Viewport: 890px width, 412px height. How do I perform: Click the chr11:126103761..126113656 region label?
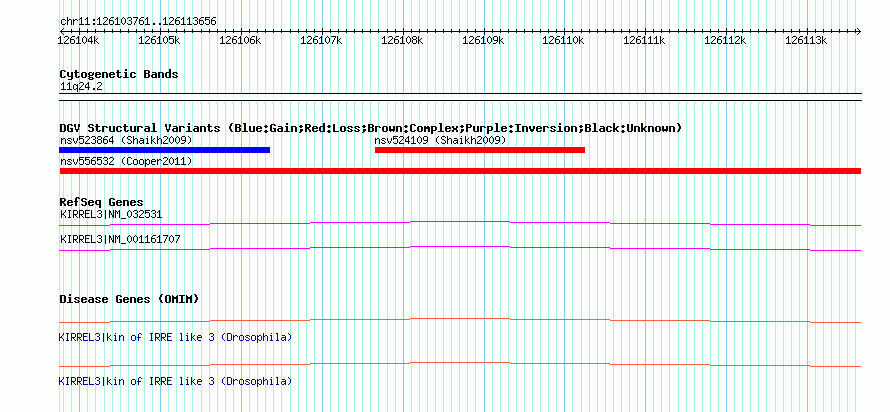(138, 22)
